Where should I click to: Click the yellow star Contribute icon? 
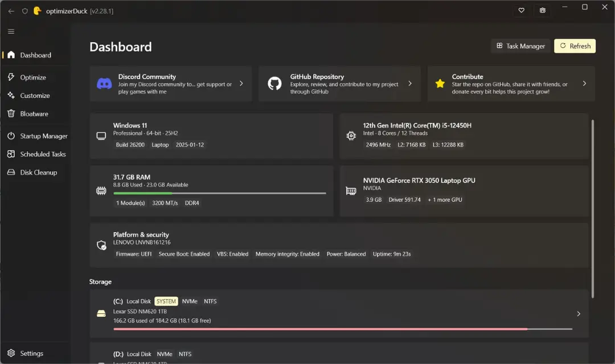[440, 84]
